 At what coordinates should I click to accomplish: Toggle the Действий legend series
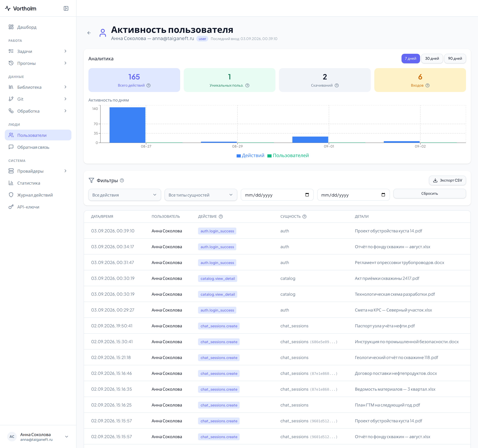point(250,155)
